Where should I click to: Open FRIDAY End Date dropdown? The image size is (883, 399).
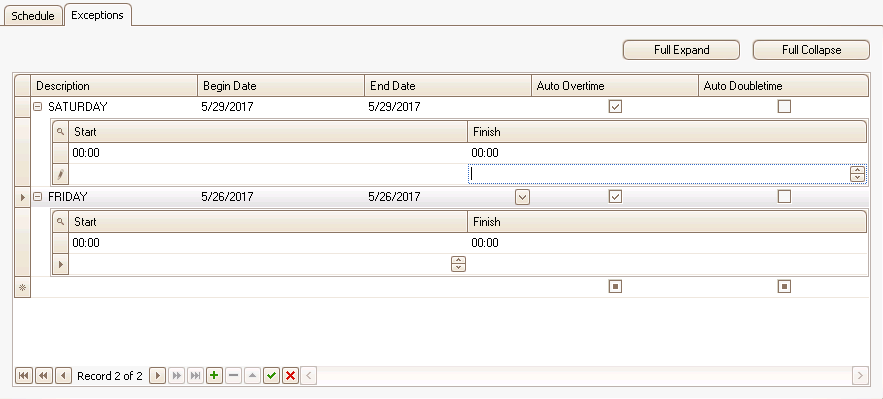pos(523,197)
